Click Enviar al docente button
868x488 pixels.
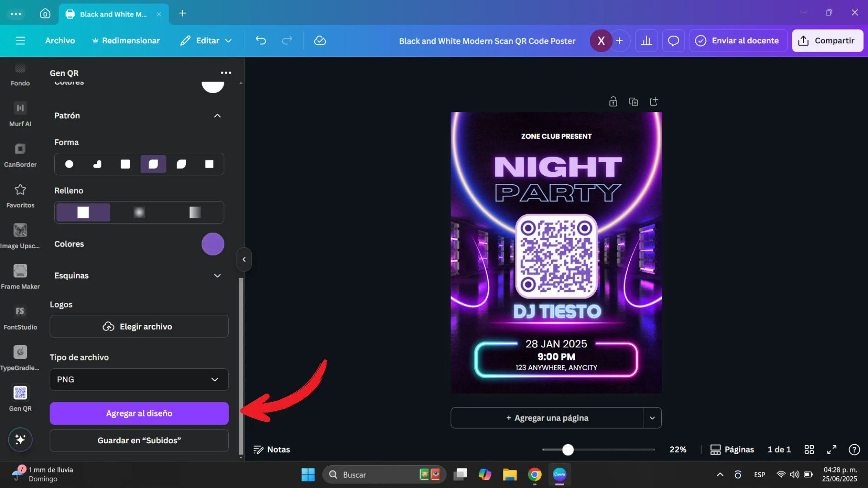738,40
